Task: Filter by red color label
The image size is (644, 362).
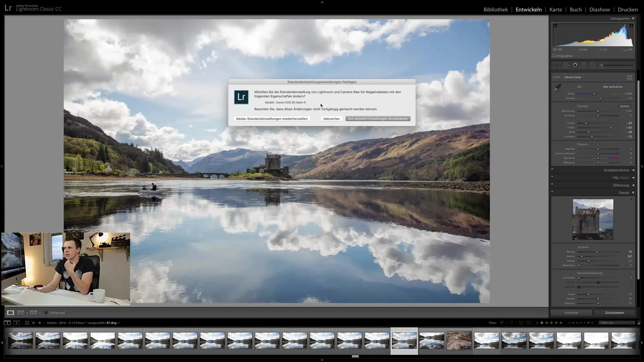Action: pyautogui.click(x=570, y=323)
